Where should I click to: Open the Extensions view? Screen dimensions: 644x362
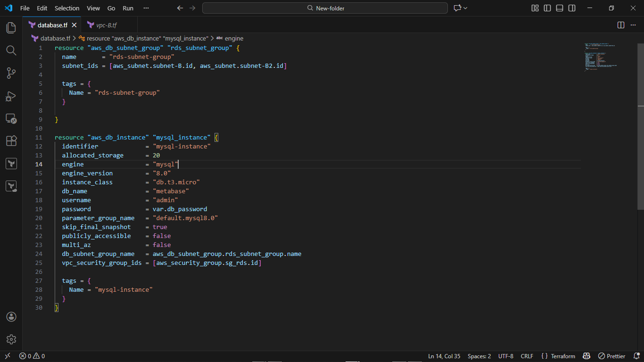[11, 141]
